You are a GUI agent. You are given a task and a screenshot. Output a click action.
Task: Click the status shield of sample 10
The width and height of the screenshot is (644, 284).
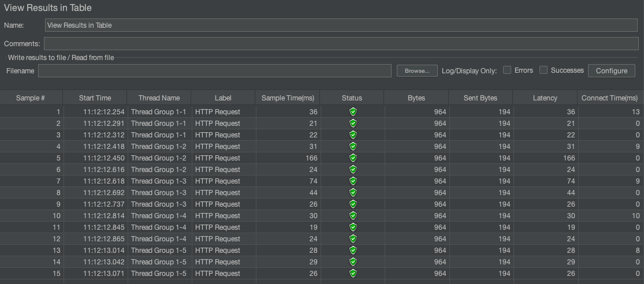tap(353, 215)
